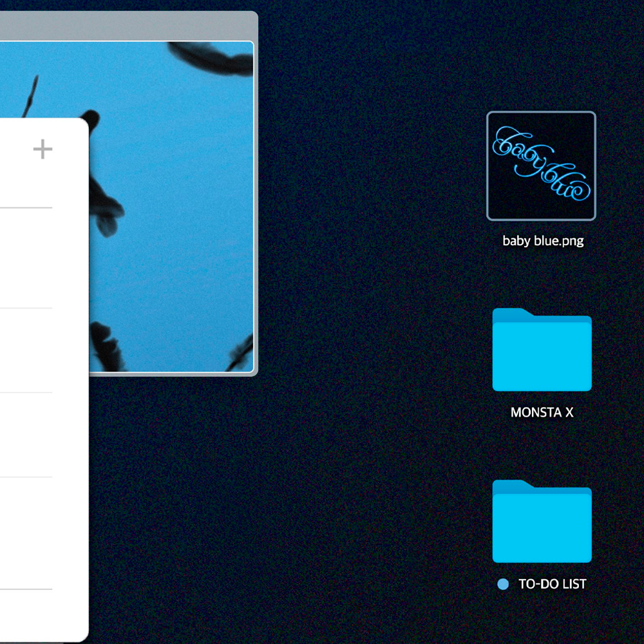Select the TO-DO LIST folder icon
The image size is (644, 644).
click(542, 522)
